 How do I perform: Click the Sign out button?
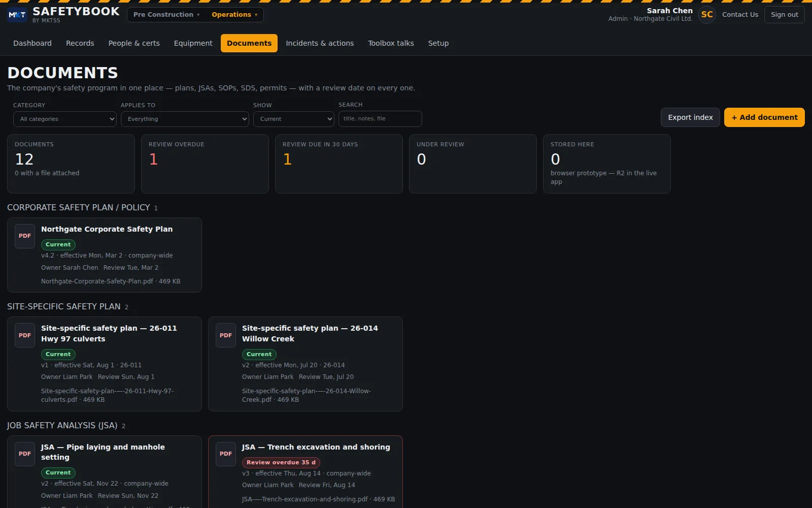(785, 15)
